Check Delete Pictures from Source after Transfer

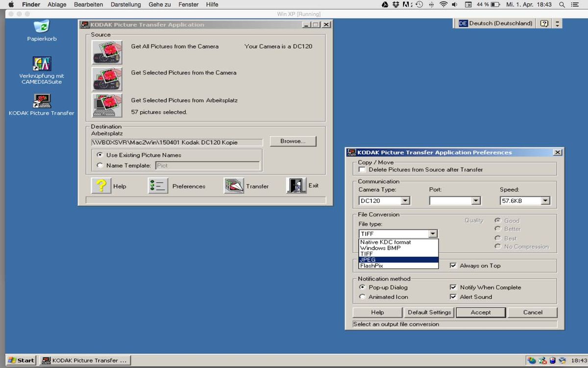(362, 169)
